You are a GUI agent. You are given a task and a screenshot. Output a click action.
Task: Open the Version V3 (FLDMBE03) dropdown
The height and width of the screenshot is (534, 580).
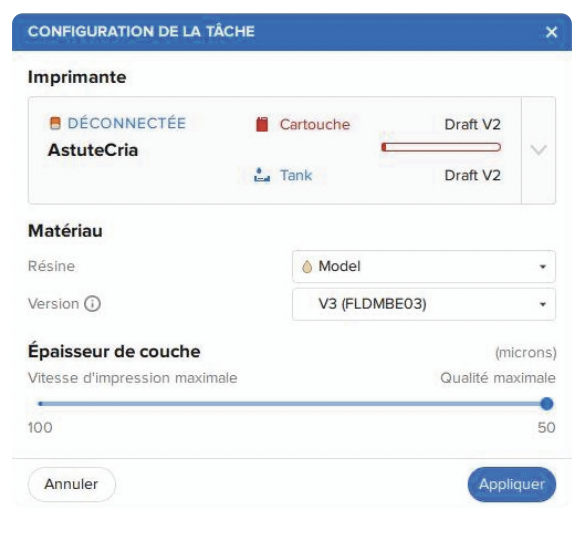424,304
